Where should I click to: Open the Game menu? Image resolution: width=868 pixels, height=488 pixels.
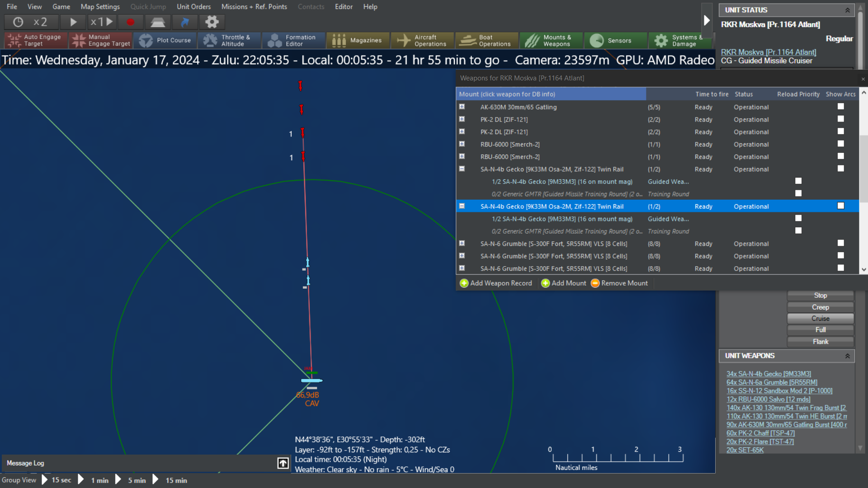click(x=61, y=7)
